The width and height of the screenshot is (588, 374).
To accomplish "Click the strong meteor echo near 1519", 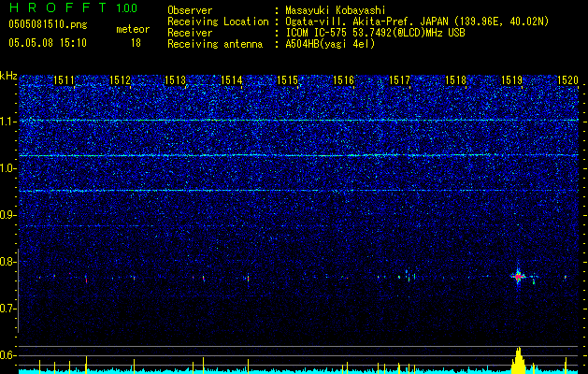I will 518,277.
